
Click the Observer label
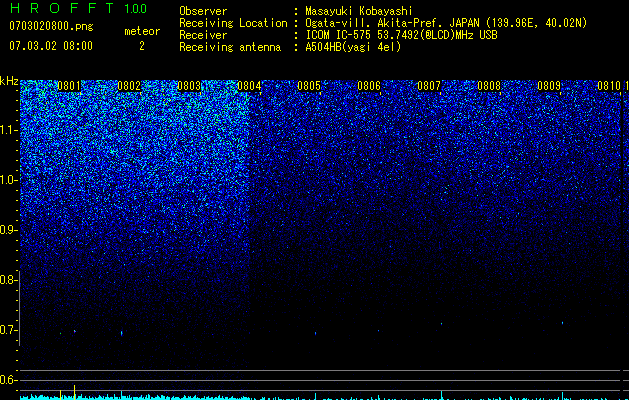pos(203,11)
